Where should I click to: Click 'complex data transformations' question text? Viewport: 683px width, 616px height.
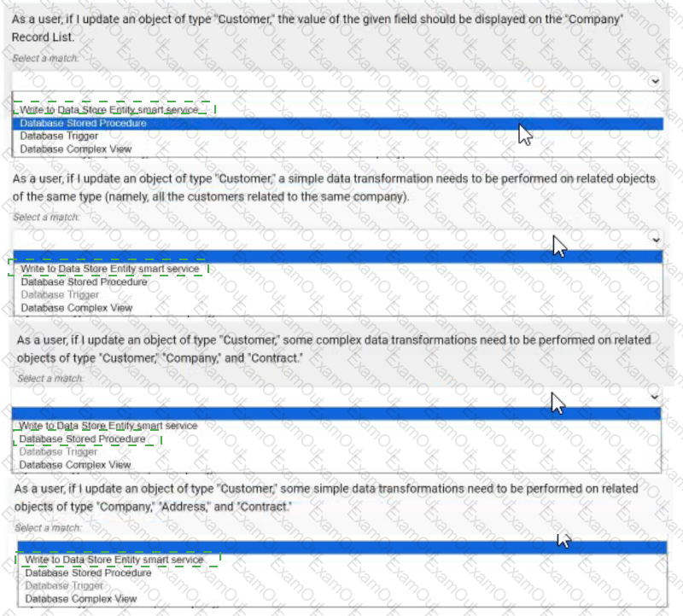tap(334, 349)
